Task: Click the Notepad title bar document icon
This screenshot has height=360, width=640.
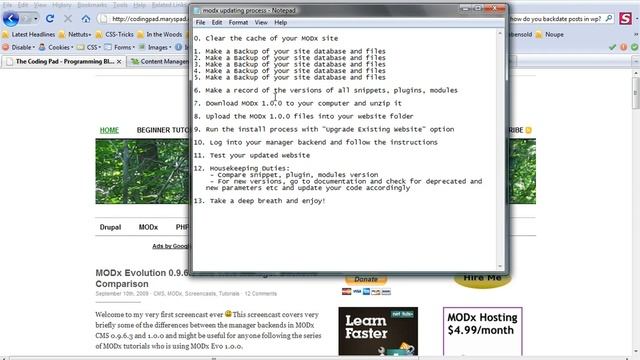Action: pos(197,10)
